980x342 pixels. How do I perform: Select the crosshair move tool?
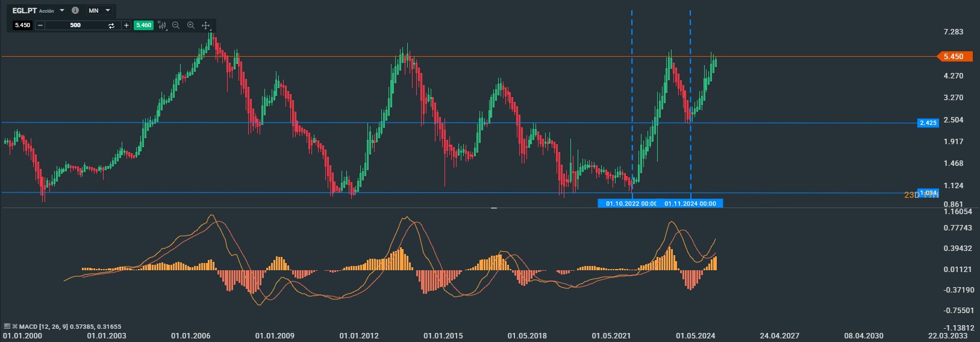tap(205, 25)
